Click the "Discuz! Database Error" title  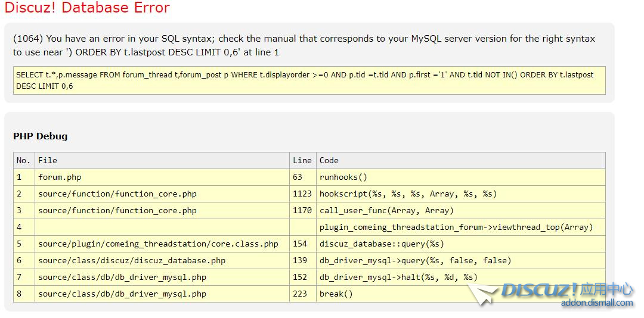click(x=87, y=8)
